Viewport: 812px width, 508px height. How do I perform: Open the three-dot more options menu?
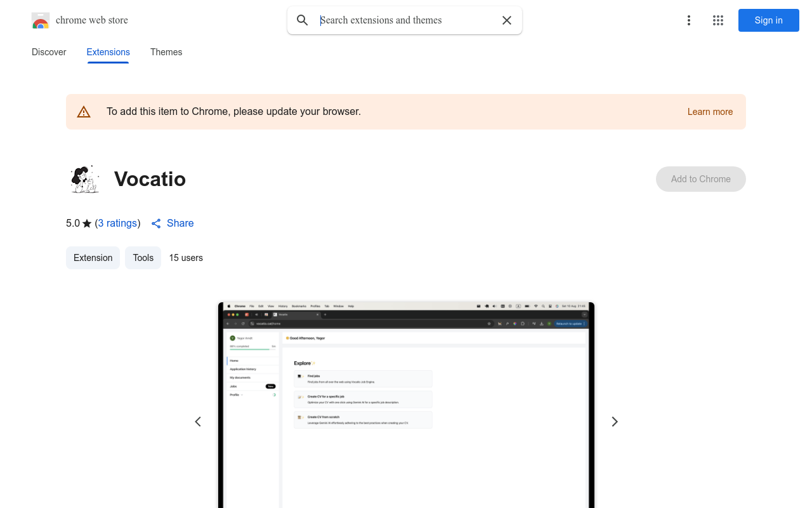click(x=688, y=20)
